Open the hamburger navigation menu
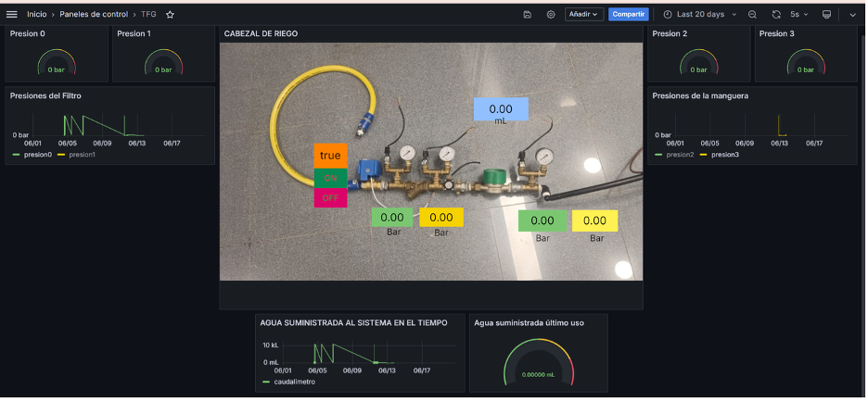This screenshot has width=868, height=402. pos(12,15)
